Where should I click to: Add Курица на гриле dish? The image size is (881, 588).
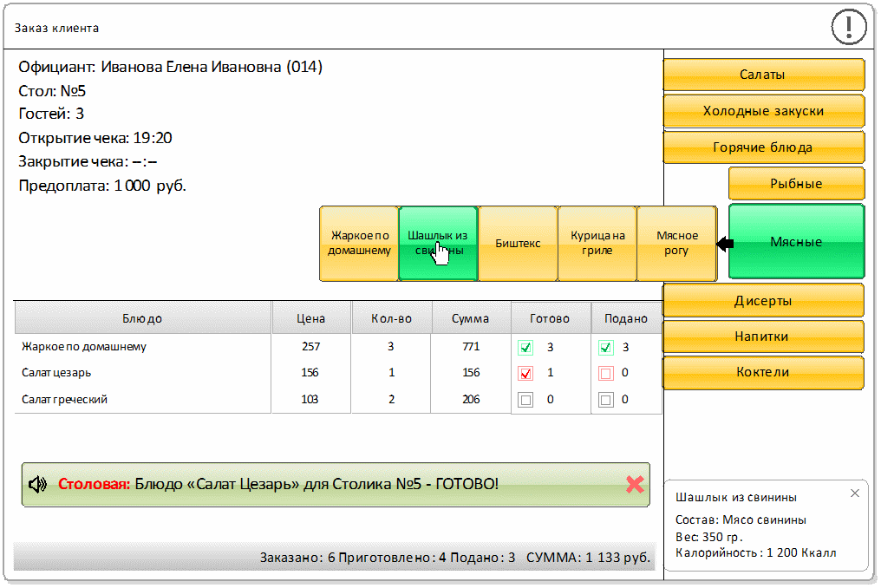point(597,244)
